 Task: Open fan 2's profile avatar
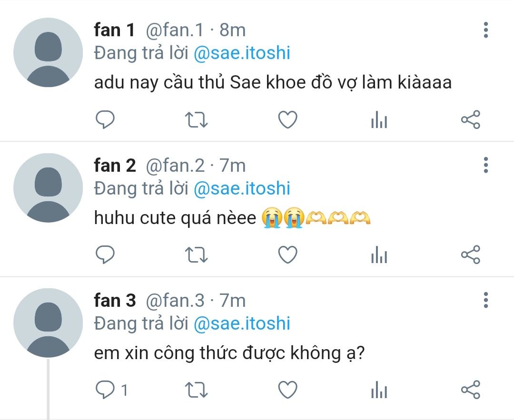[48, 188]
